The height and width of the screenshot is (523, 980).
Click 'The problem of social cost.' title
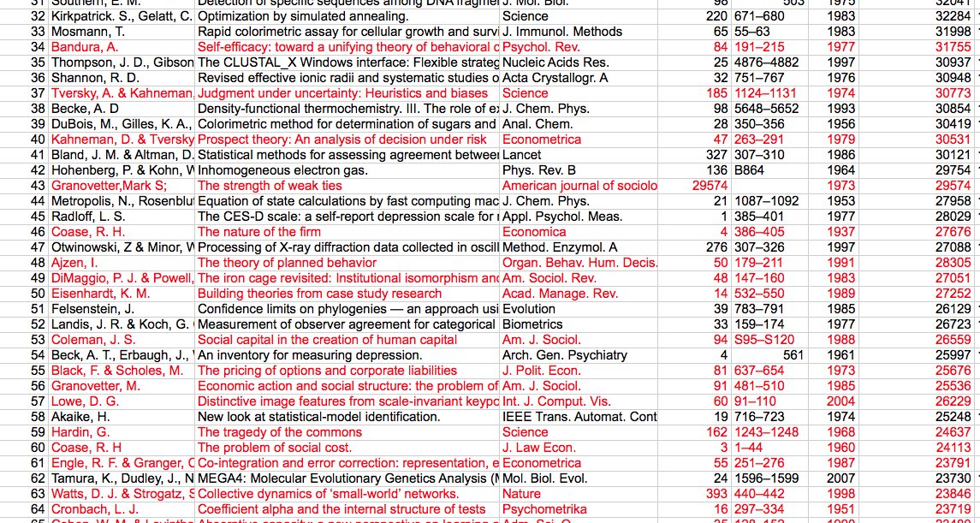tap(347, 448)
